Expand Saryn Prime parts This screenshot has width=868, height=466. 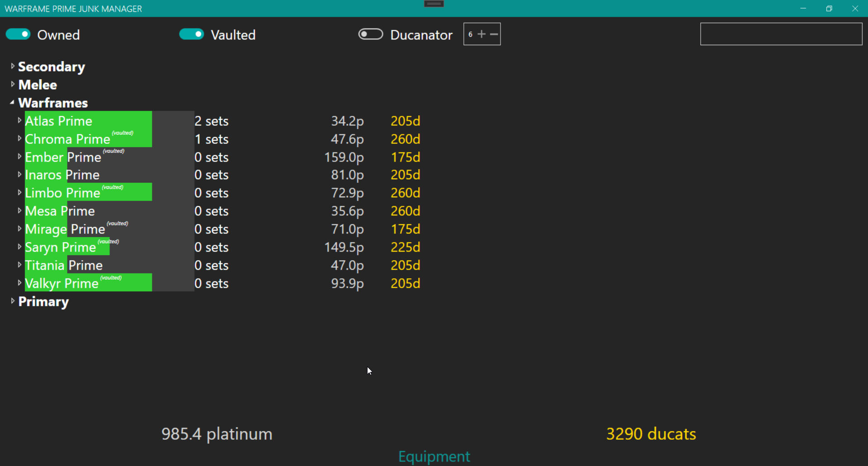point(19,247)
